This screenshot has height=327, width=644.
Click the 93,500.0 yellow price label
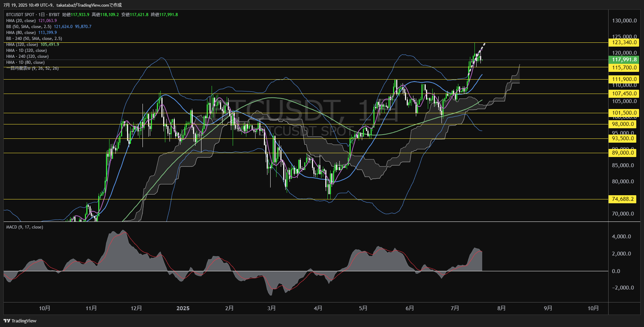622,138
